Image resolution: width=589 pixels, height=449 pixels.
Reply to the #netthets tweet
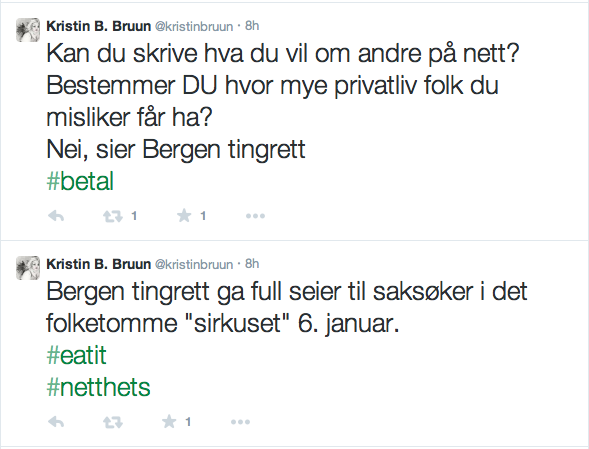[x=56, y=422]
